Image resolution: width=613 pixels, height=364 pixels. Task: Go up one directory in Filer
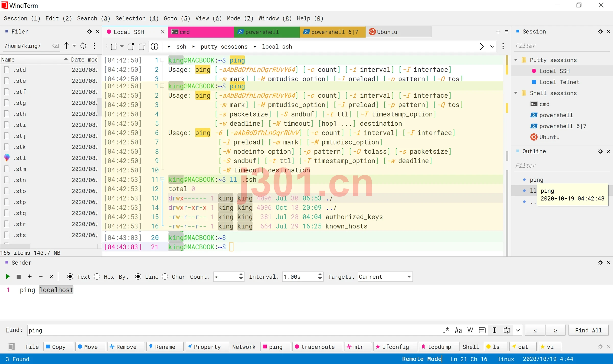[66, 46]
